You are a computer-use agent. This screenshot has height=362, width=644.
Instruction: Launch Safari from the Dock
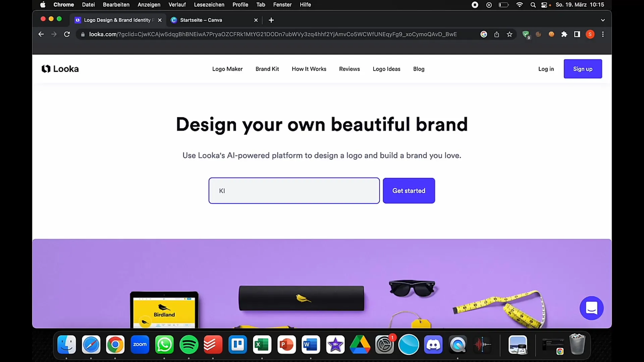91,345
